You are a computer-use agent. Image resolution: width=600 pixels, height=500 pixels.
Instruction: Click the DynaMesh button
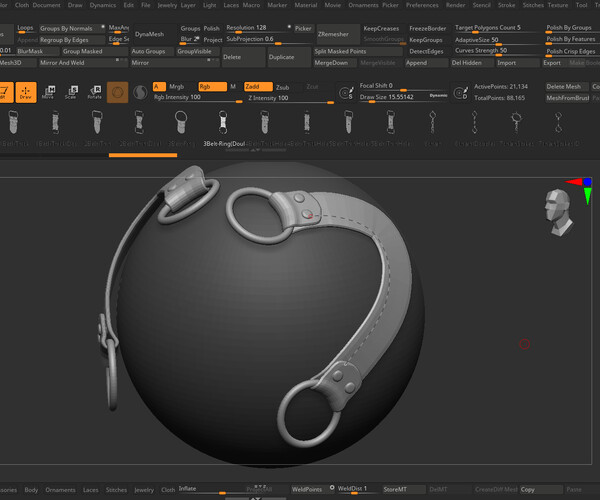153,34
